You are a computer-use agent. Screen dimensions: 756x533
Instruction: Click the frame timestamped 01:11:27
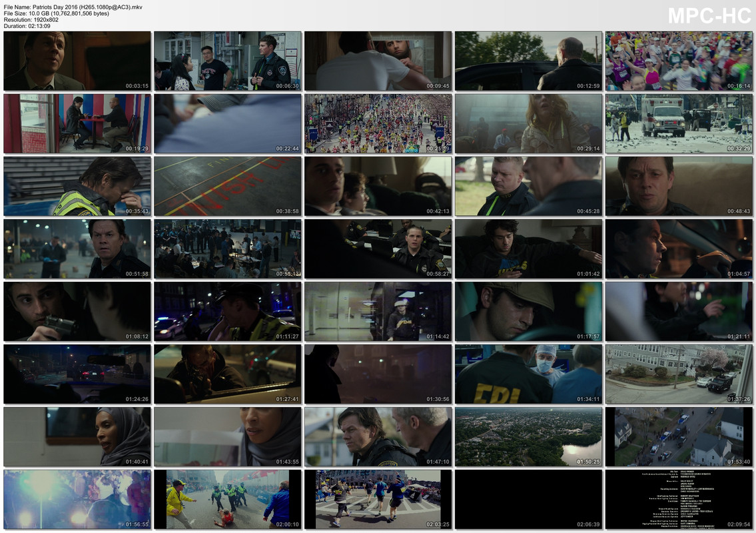(228, 312)
